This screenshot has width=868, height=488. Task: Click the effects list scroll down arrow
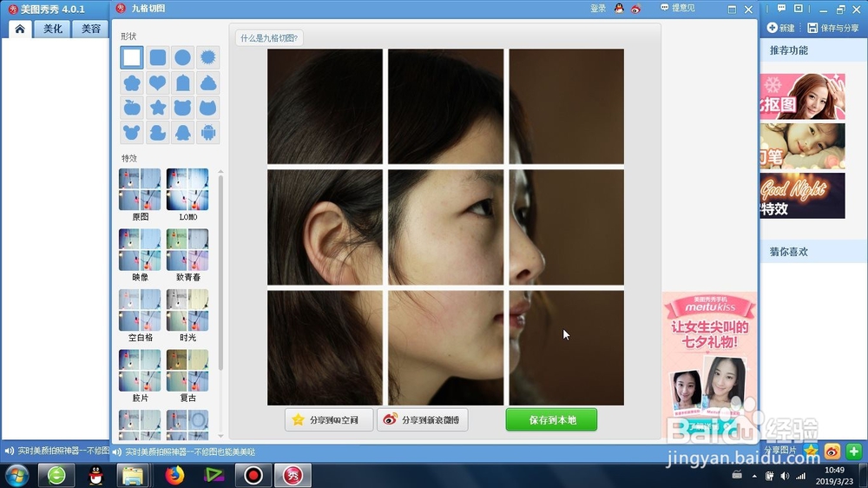point(220,436)
